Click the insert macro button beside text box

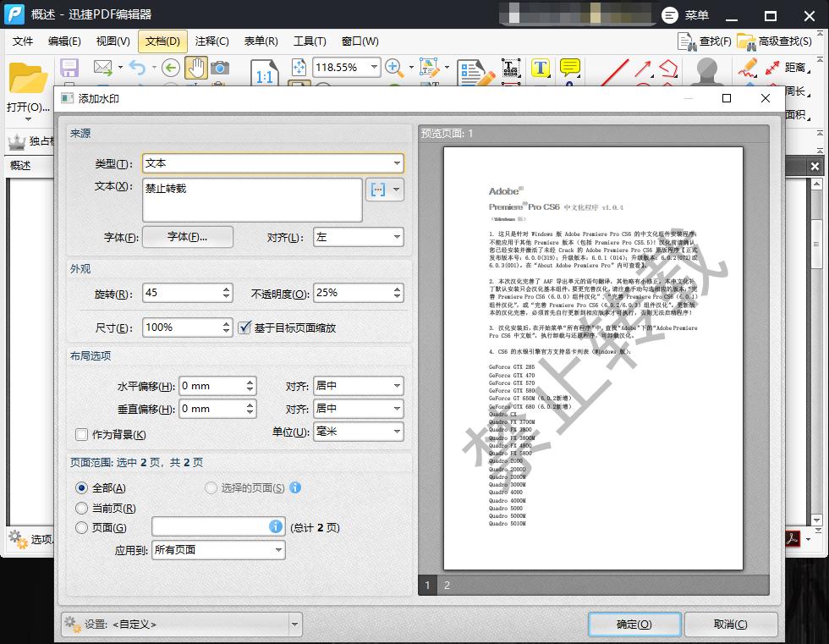click(x=377, y=190)
